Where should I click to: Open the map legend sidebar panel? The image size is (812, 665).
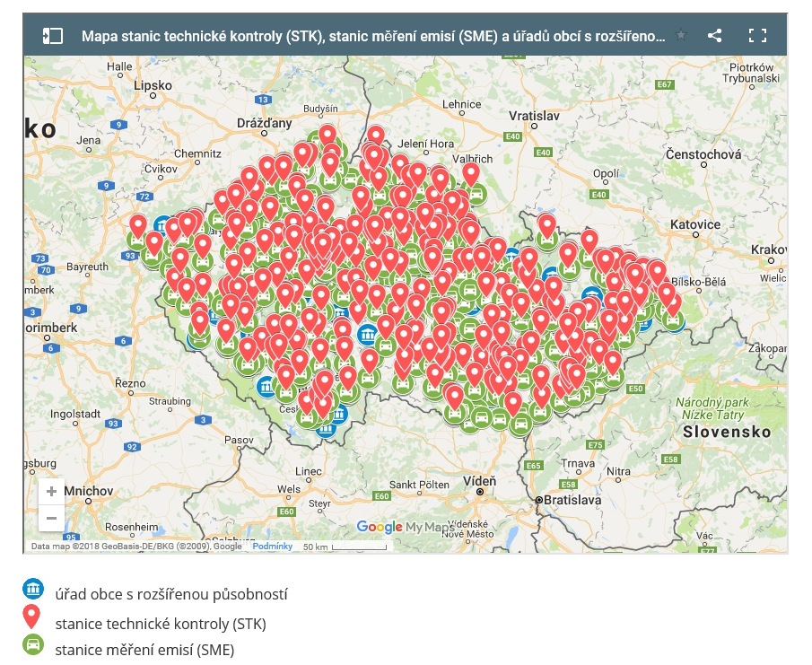coord(52,36)
